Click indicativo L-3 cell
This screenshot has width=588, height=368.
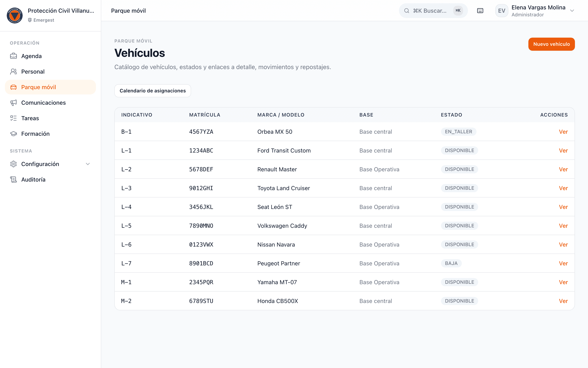[x=126, y=188]
